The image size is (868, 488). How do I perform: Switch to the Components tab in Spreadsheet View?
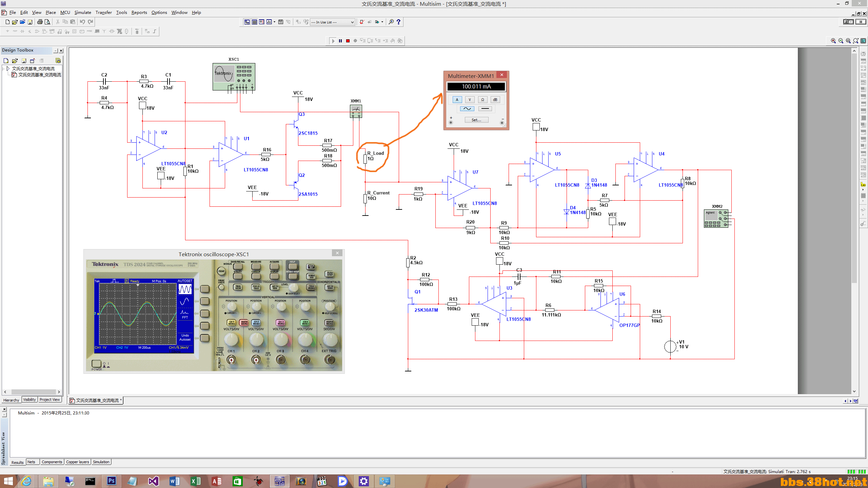tap(52, 462)
